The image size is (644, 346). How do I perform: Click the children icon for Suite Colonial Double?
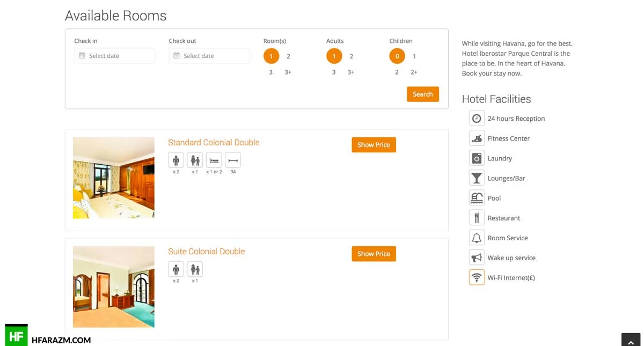tap(195, 269)
